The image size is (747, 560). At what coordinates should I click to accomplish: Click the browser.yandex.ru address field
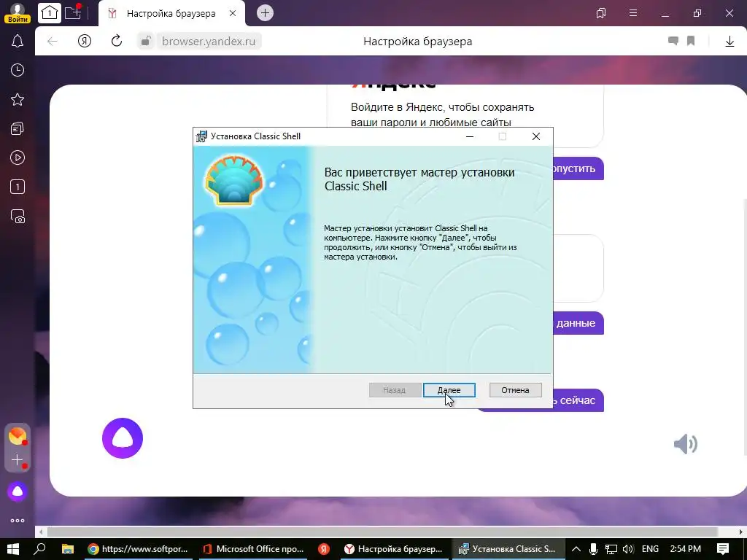click(x=208, y=42)
